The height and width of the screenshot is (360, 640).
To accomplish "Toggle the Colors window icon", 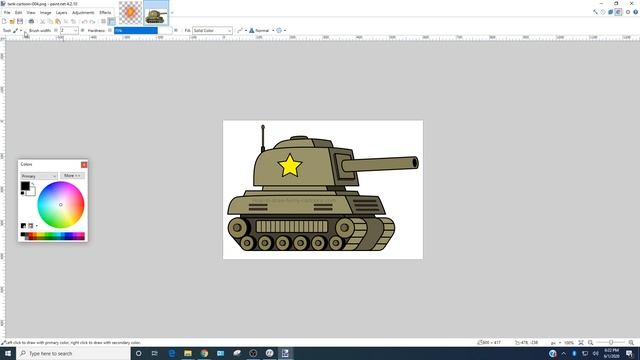I will click(x=618, y=12).
